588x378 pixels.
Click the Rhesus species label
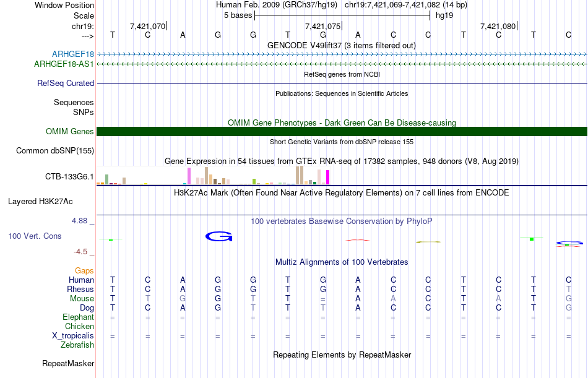[x=80, y=290]
